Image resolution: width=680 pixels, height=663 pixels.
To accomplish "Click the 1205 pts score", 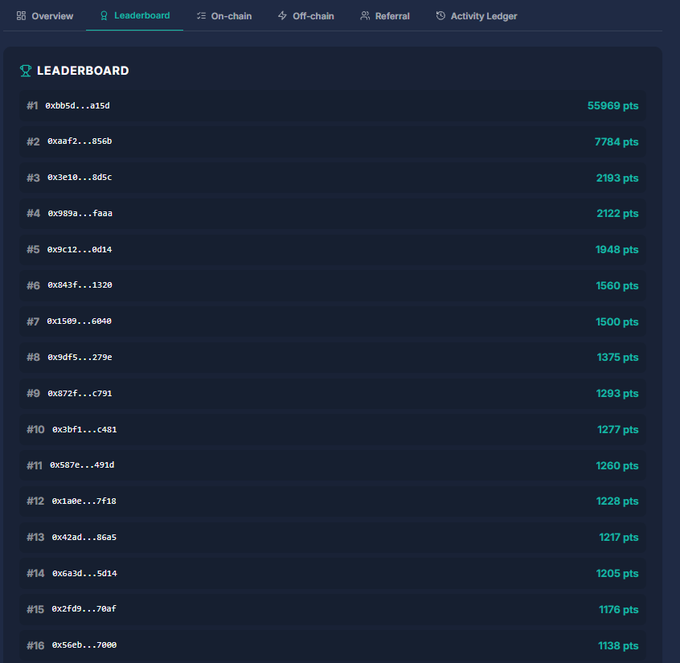I will click(x=617, y=574).
